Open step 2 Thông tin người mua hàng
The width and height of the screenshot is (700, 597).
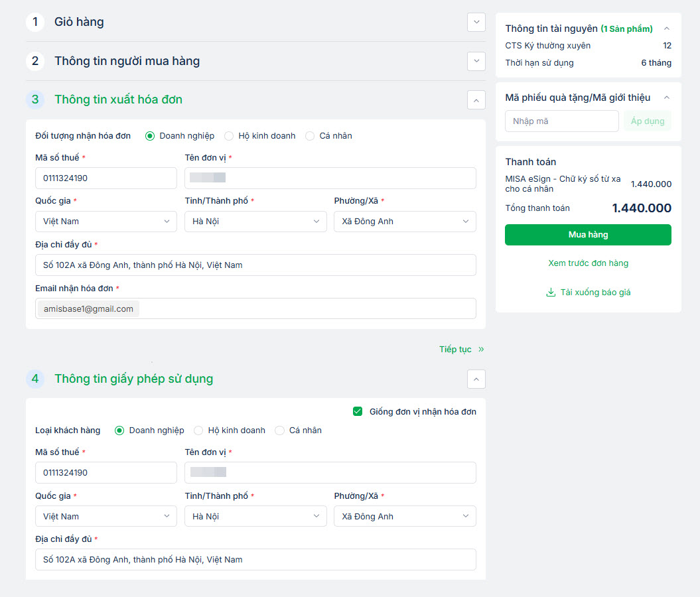coord(127,61)
